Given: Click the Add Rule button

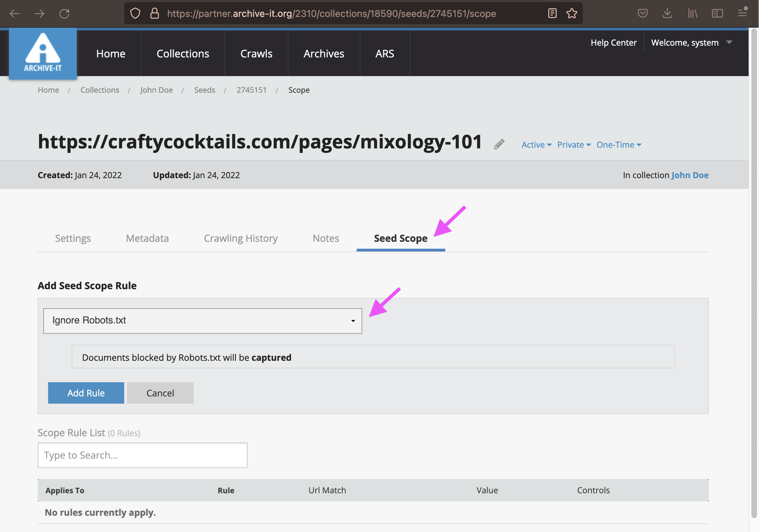Looking at the screenshot, I should click(x=86, y=393).
